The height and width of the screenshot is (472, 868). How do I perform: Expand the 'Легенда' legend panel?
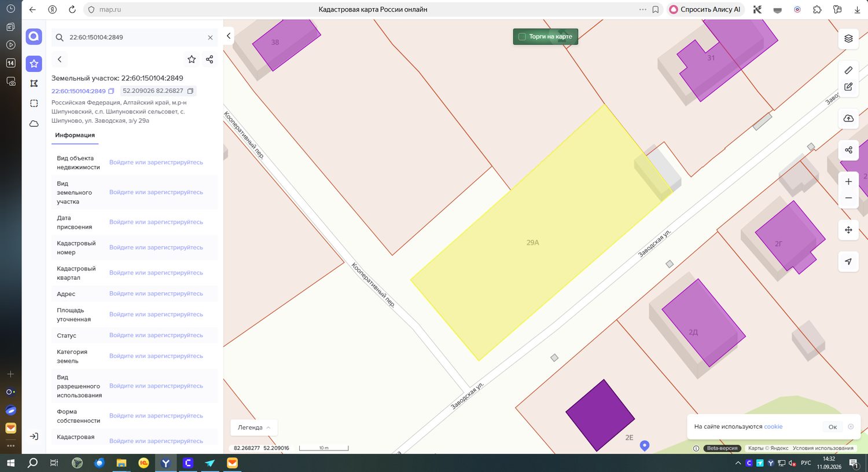254,427
